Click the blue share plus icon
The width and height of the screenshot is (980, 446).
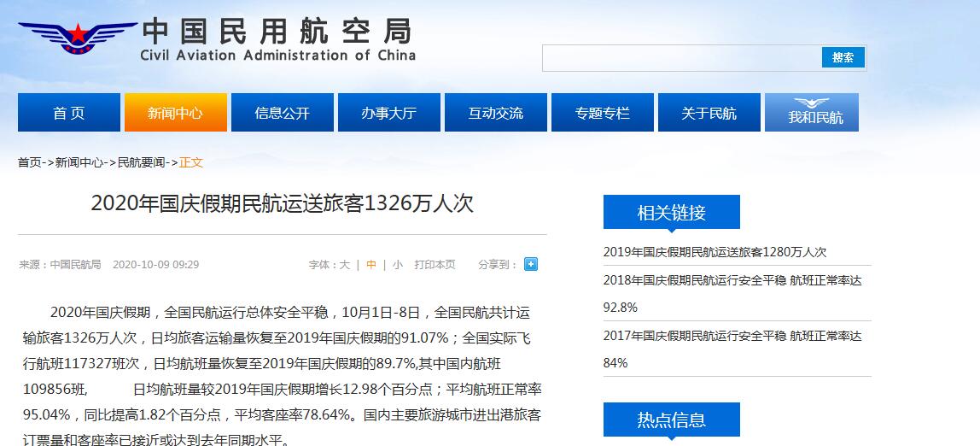(530, 264)
